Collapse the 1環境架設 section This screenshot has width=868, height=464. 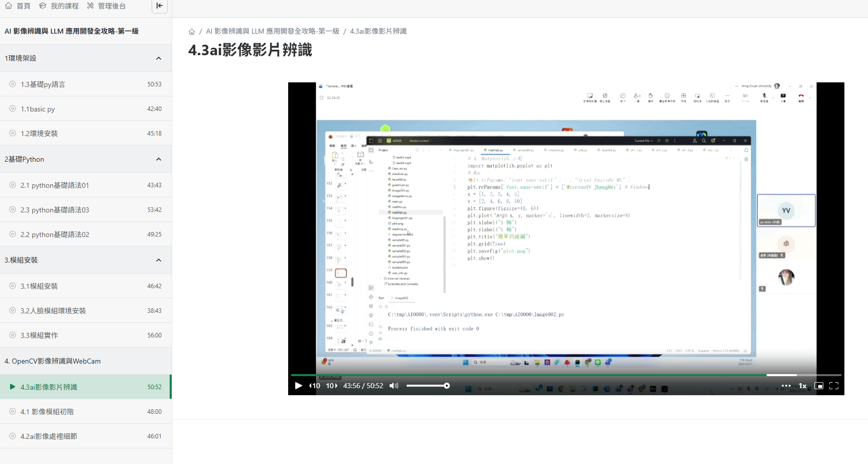click(x=159, y=58)
